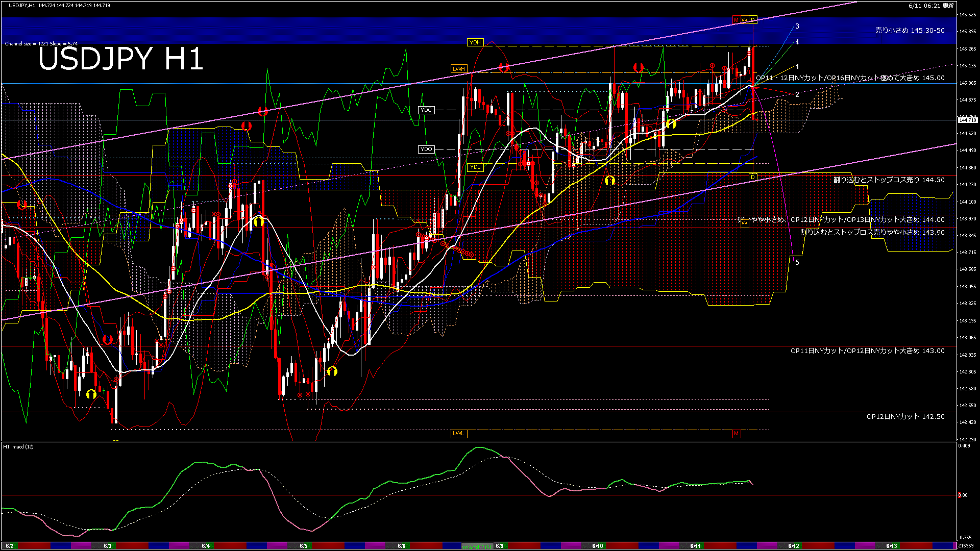Click the YDH level label
980x551 pixels.
(475, 42)
